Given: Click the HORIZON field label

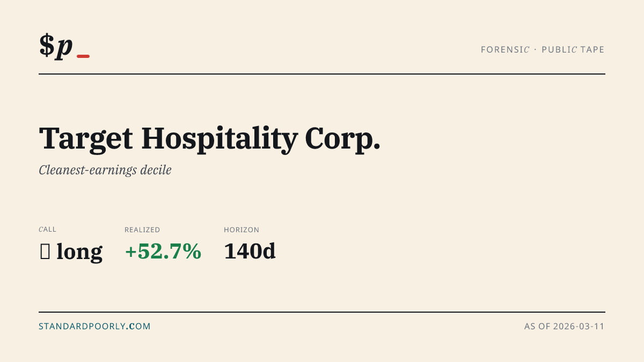Looking at the screenshot, I should (241, 230).
